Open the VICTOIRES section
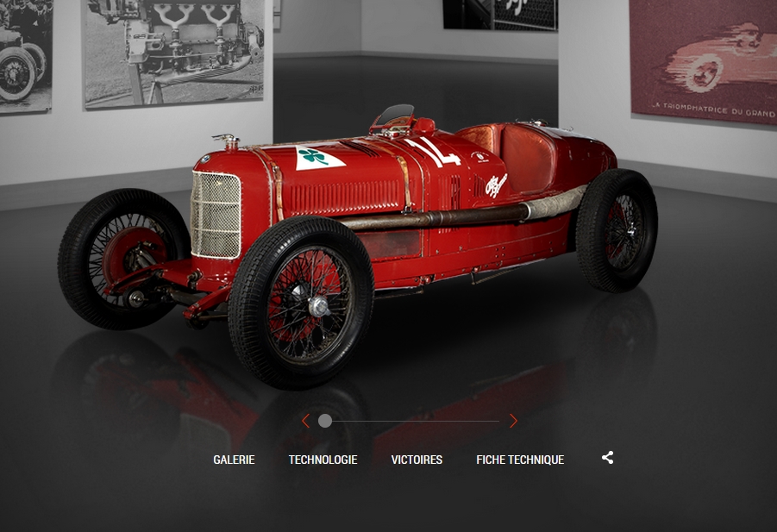This screenshot has height=532, width=777. click(417, 460)
